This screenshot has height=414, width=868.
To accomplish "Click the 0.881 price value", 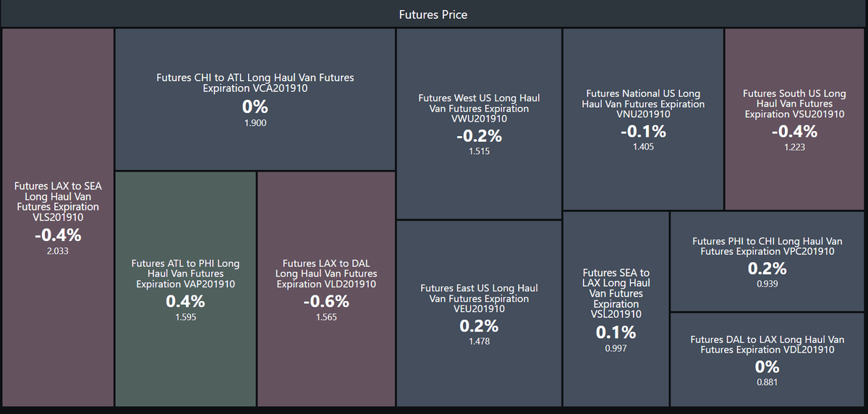I will [x=767, y=382].
